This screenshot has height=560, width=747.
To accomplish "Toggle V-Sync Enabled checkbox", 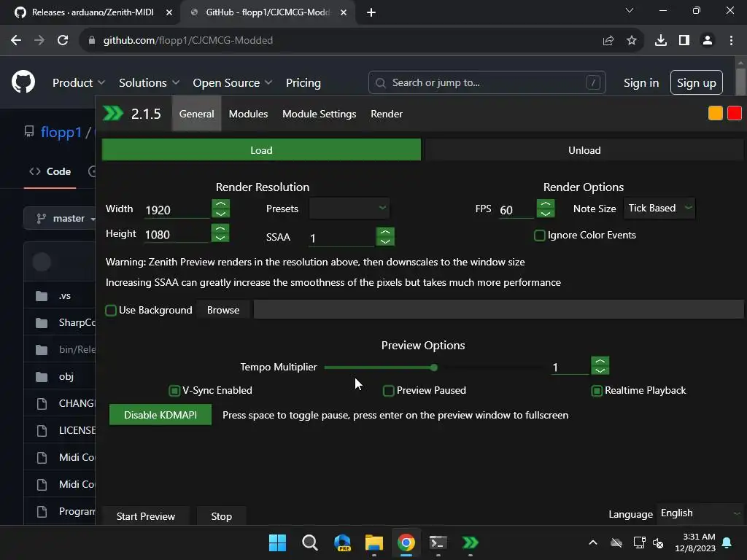I will [x=174, y=391].
